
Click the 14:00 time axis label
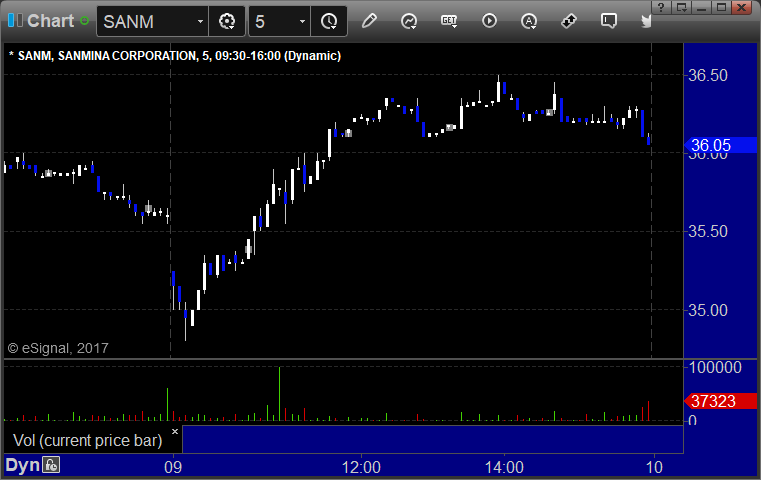[504, 467]
